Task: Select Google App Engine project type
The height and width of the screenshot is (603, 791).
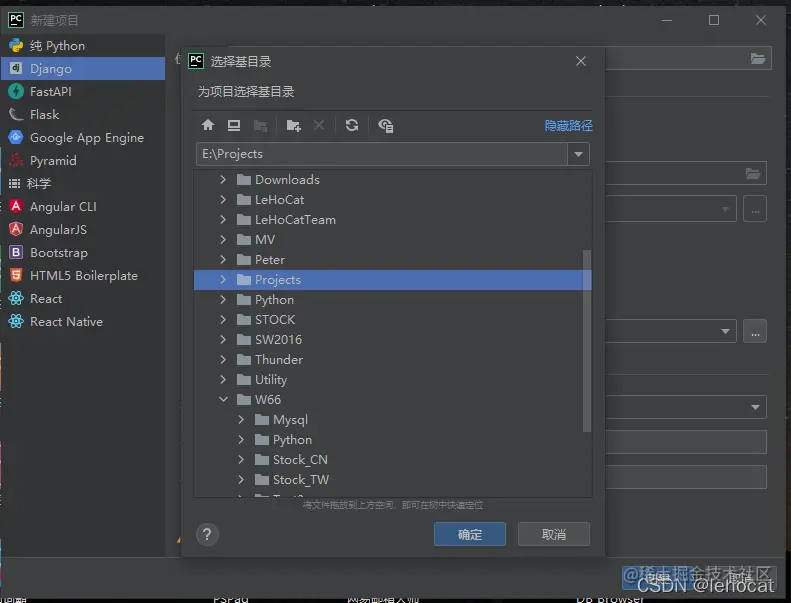Action: 83,138
